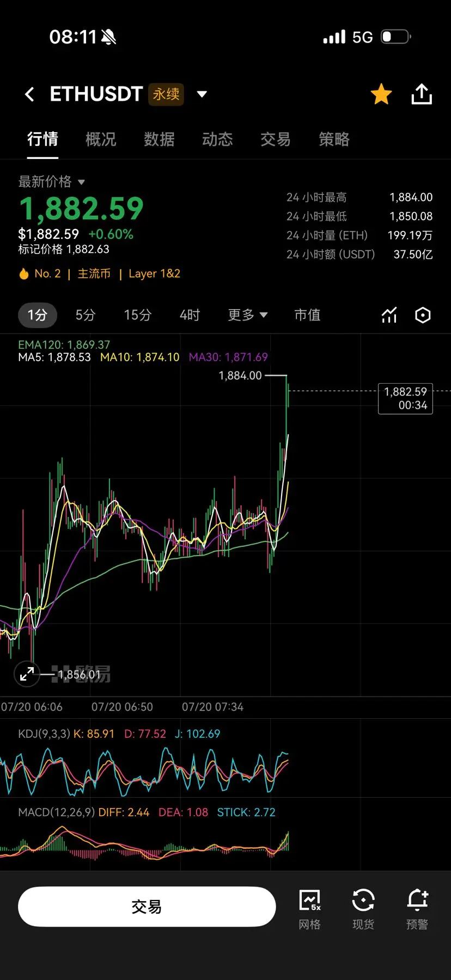Select the 15分 chart interval
451x980 pixels.
(137, 315)
